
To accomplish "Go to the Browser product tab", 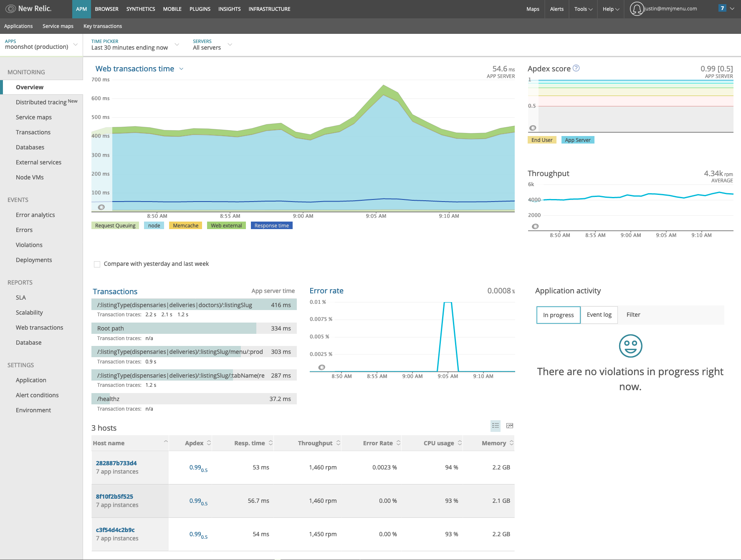I will (106, 9).
